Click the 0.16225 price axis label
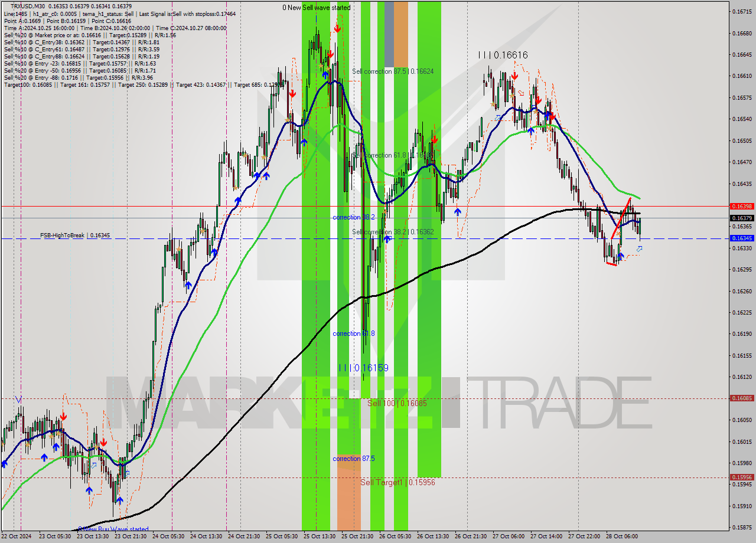756x543 pixels. [742, 313]
